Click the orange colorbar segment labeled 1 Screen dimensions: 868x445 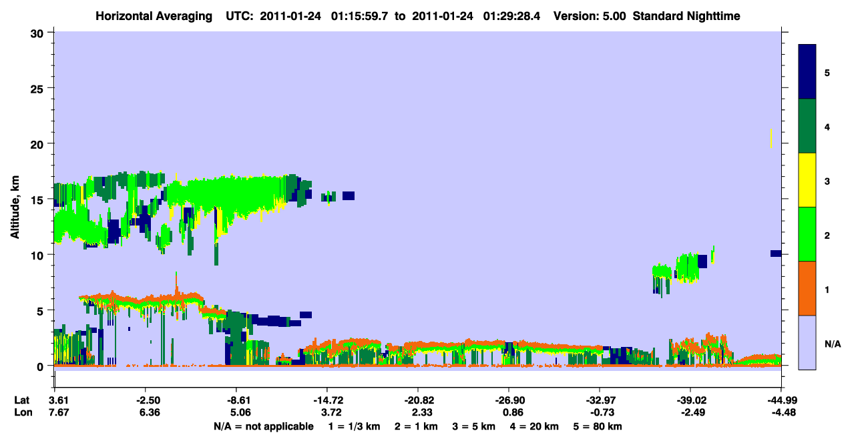click(808, 288)
